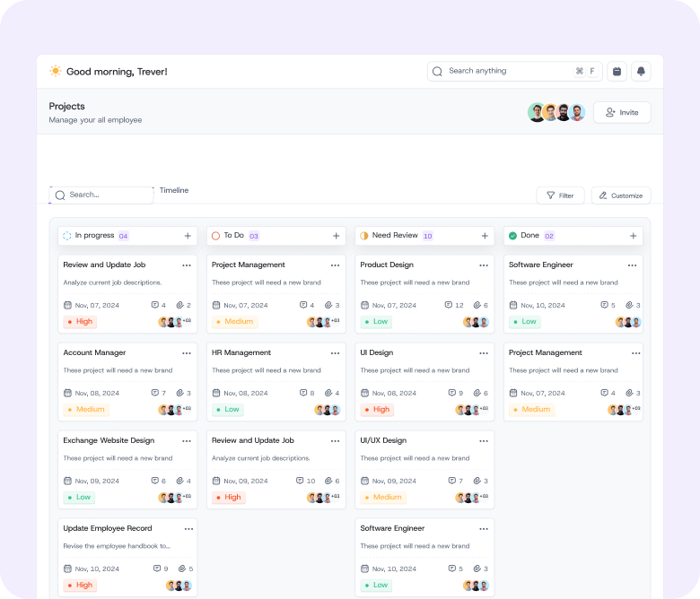Add a card to In progress column

click(x=188, y=236)
